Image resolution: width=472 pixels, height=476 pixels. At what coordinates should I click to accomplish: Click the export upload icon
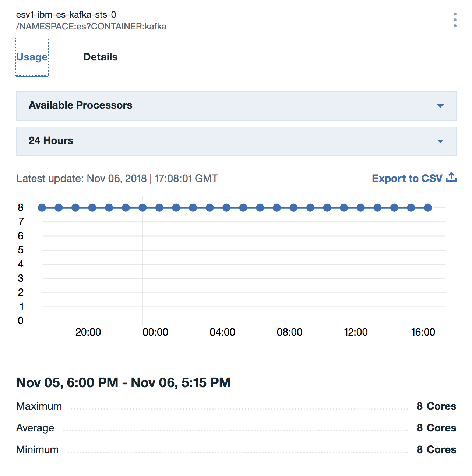pos(451,177)
